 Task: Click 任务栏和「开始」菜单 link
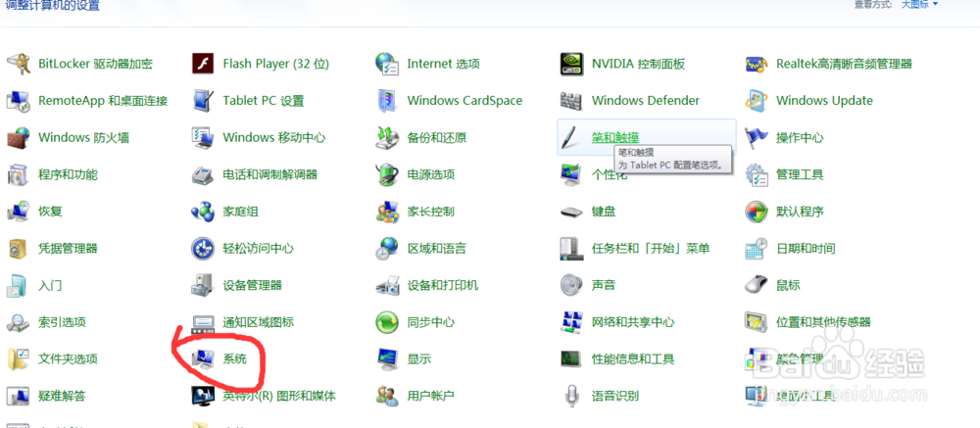[x=651, y=248]
